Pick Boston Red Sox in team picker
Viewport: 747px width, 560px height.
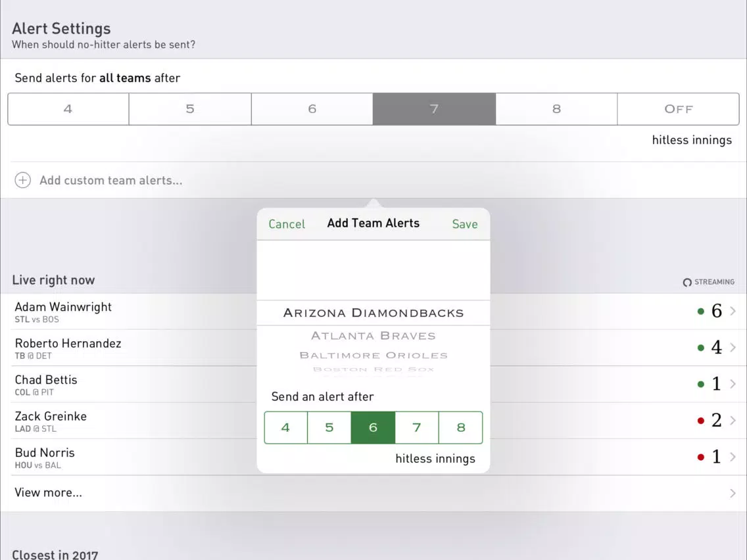pos(373,369)
